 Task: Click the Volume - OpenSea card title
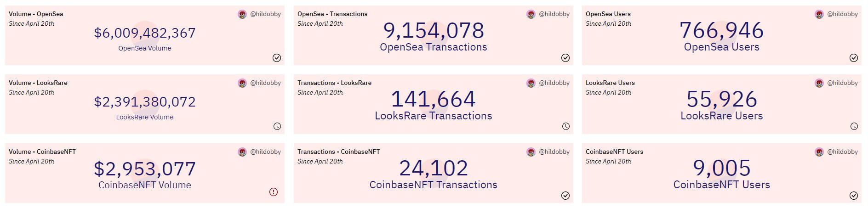36,14
